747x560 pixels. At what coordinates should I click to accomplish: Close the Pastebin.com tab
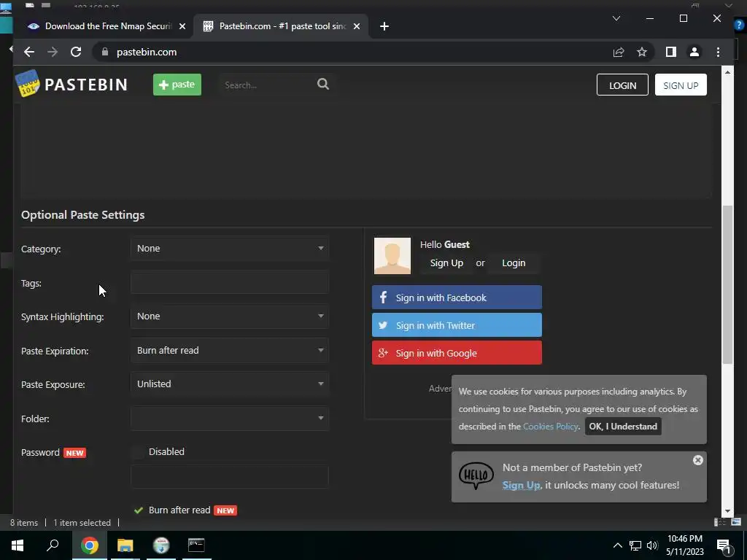point(356,27)
